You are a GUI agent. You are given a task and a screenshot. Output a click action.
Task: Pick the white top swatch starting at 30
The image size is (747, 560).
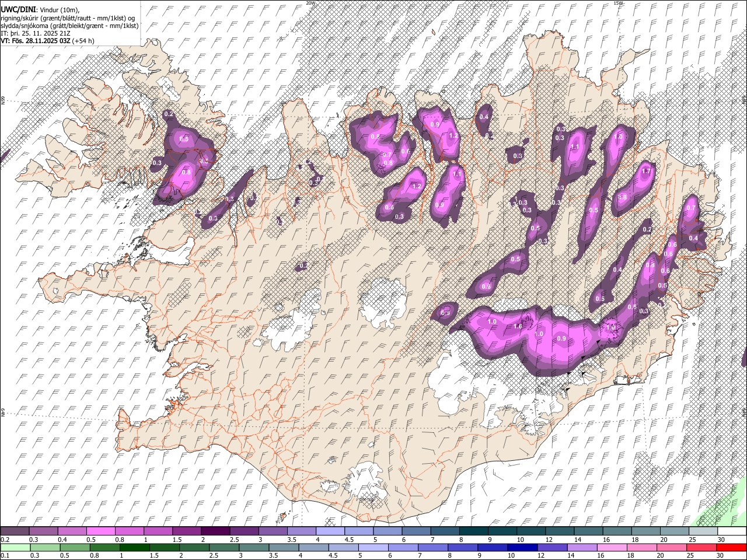[x=732, y=531]
